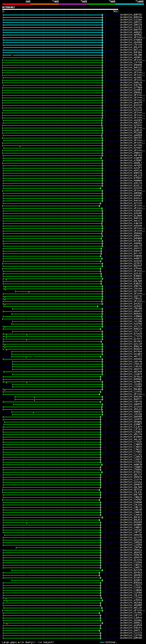Select the UniRef100_A3QE95 label
This screenshot has width=146, height=644.
[131, 158]
